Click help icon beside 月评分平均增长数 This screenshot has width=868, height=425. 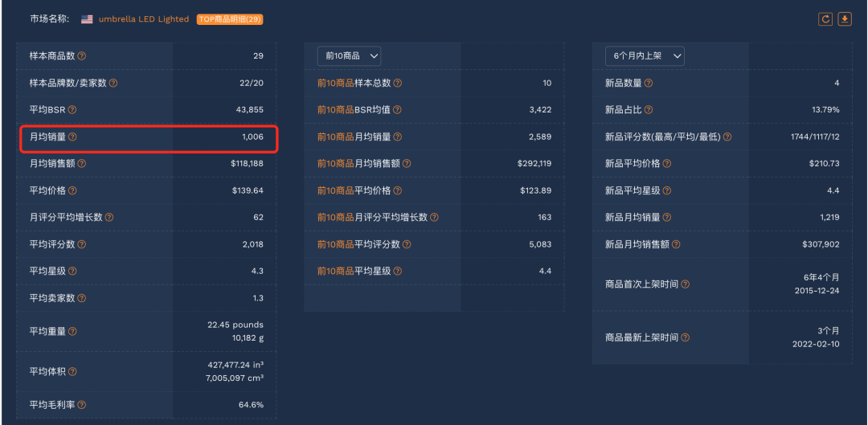tap(109, 218)
